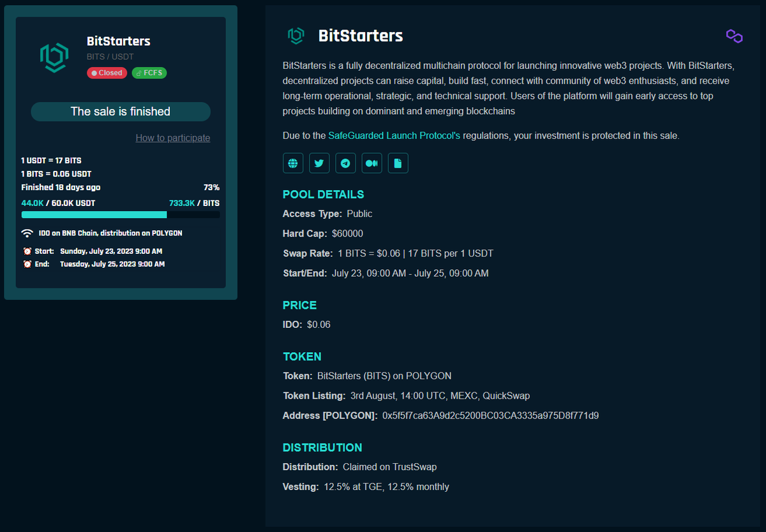
Task: Open the whitepaper document icon
Action: 398,163
